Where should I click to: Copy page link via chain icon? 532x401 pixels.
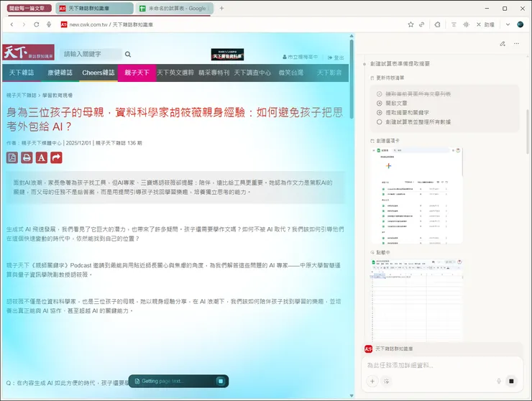coord(422,24)
